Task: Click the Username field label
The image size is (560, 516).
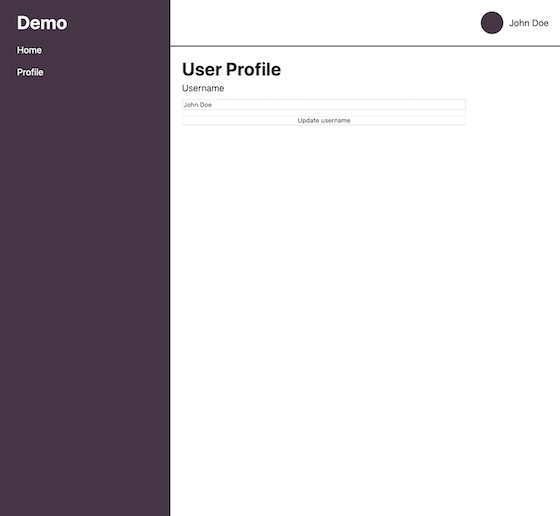Action: 203,88
